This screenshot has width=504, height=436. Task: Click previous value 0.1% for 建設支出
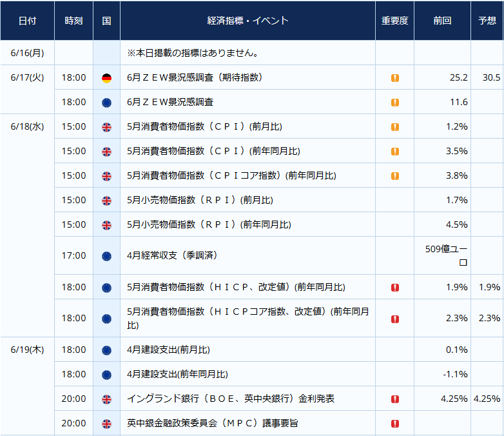point(457,350)
